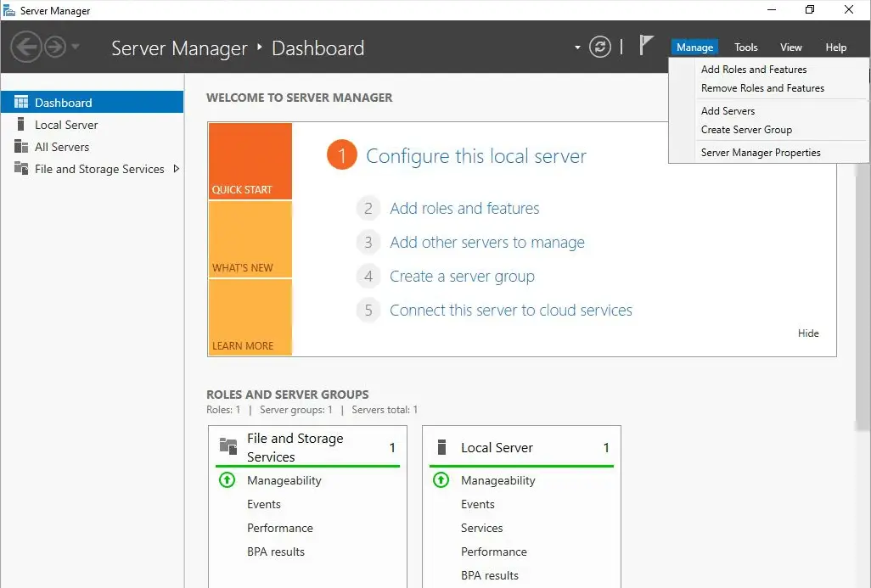Image resolution: width=871 pixels, height=588 pixels.
Task: Click the vertical scrollbar on the right
Action: 863,297
